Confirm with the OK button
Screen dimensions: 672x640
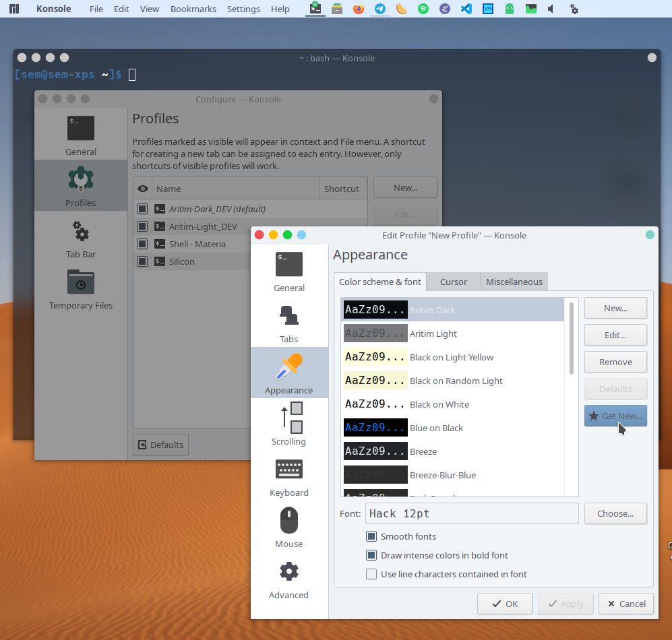pos(505,604)
